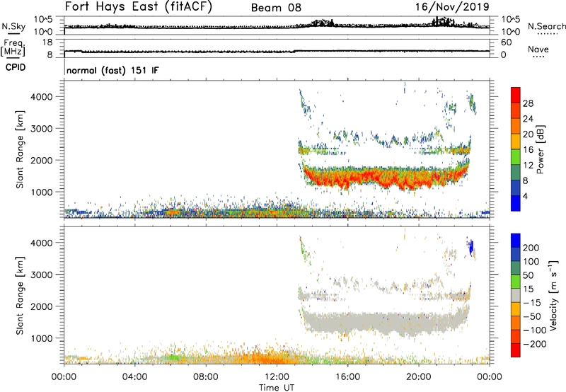Image resolution: width=566 pixels, height=392 pixels.
Task: Click the red bottom of the velocity colorbar
Action: pyautogui.click(x=516, y=350)
